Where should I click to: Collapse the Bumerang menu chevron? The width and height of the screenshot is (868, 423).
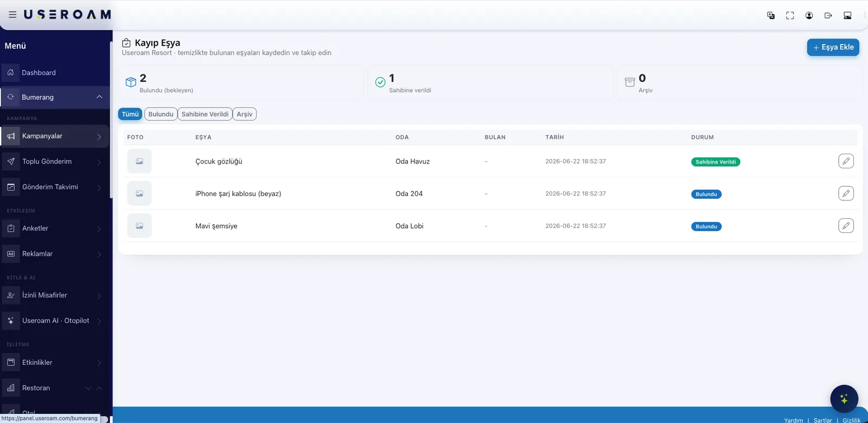coord(99,97)
